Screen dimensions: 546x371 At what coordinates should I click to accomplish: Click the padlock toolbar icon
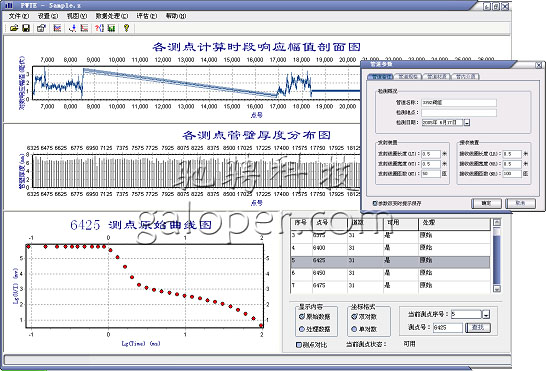(x=41, y=28)
